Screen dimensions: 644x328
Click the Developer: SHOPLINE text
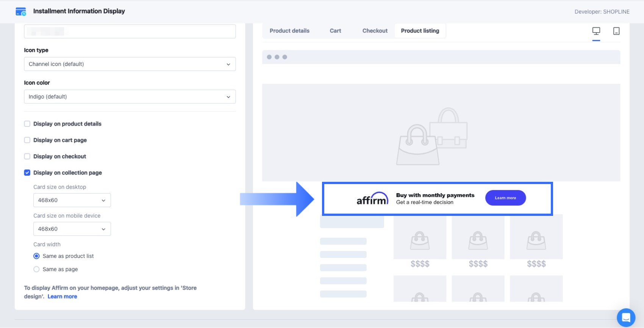(602, 12)
